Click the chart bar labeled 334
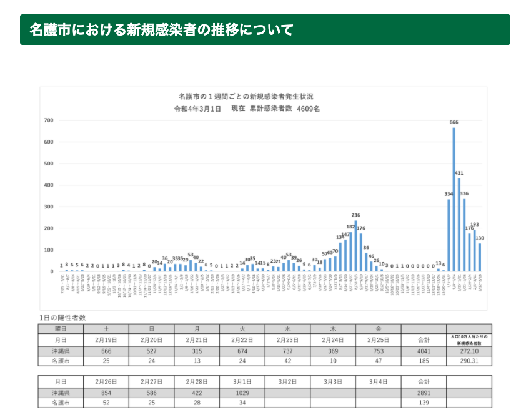Screen dimensions: 511x420 pyautogui.click(x=449, y=235)
